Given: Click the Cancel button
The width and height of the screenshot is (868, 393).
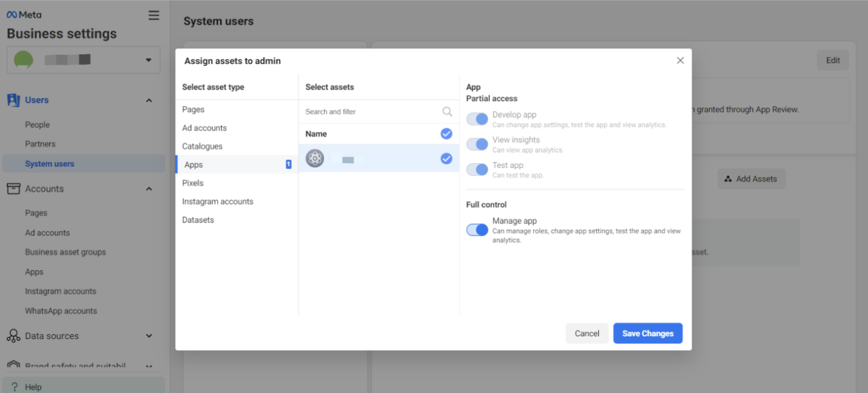Looking at the screenshot, I should 587,333.
